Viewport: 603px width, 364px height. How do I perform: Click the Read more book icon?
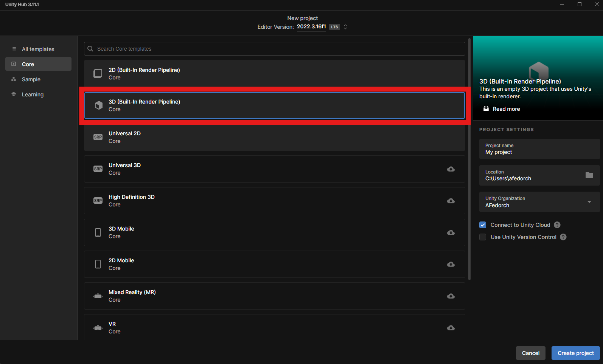(486, 109)
